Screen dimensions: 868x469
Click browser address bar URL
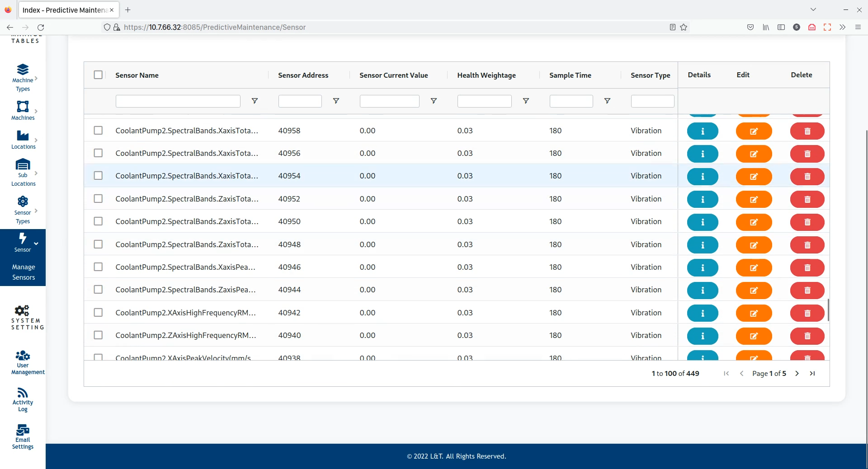(x=215, y=27)
